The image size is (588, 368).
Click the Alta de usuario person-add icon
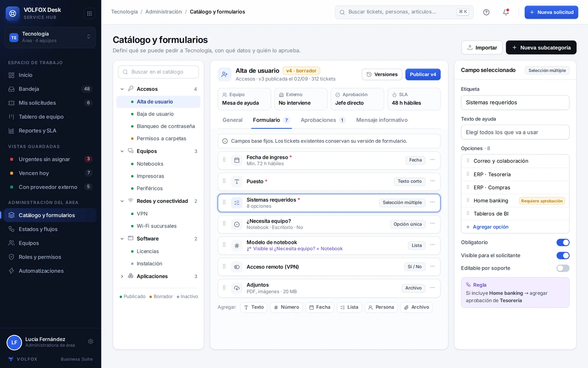pyautogui.click(x=225, y=74)
